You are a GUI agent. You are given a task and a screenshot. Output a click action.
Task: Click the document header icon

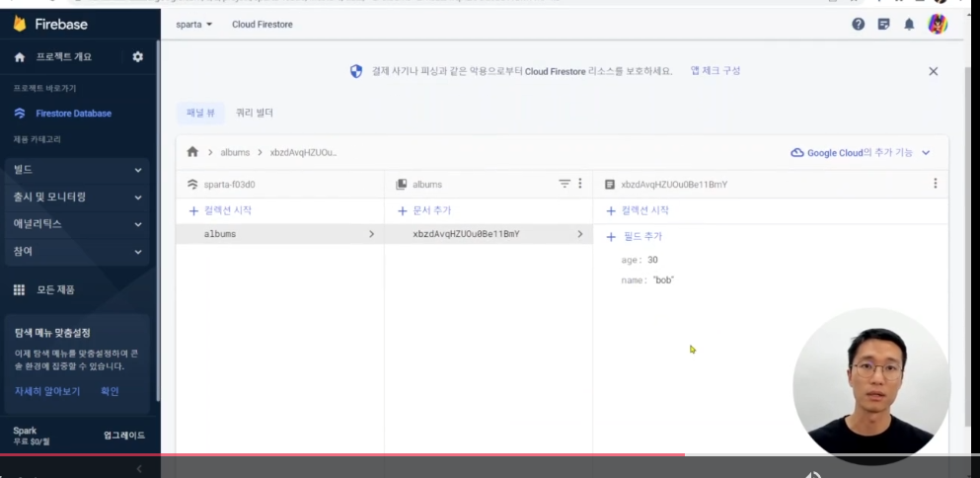(x=610, y=185)
